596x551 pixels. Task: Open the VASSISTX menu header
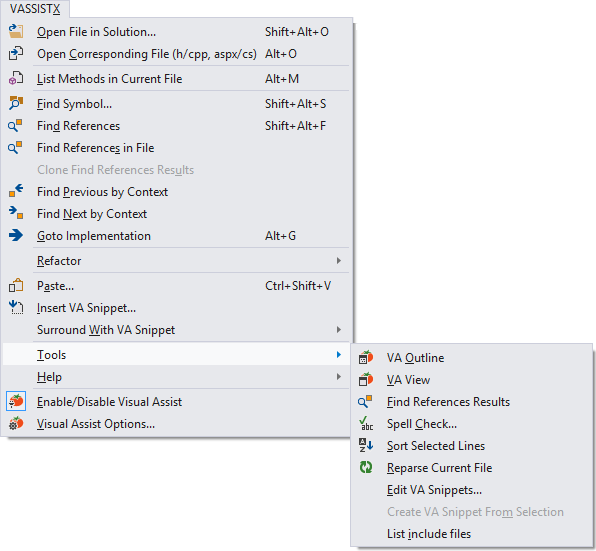[35, 9]
